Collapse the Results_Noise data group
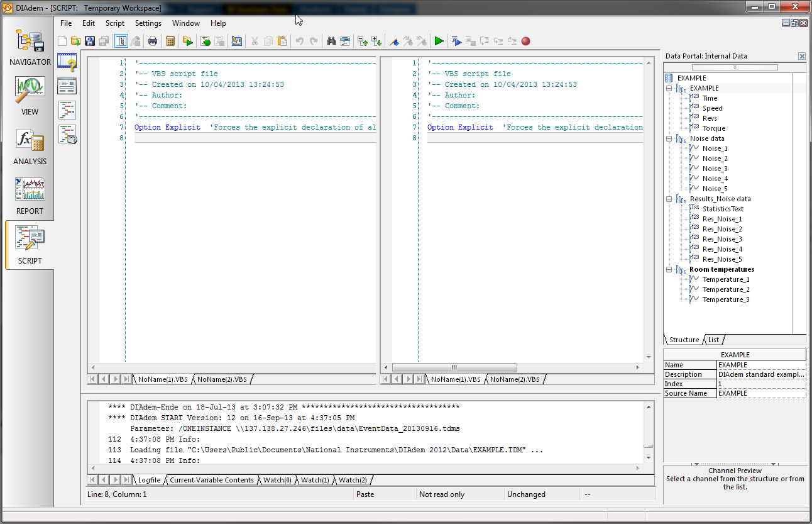 670,199
